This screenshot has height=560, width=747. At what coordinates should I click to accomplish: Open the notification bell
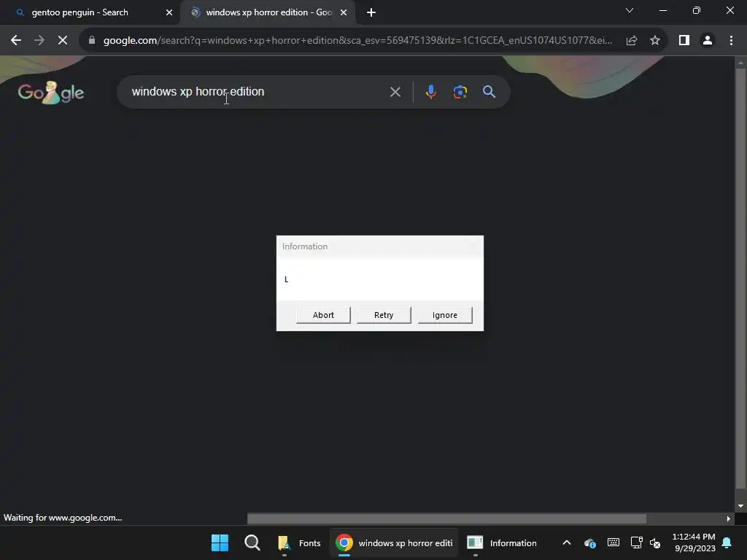pos(727,542)
